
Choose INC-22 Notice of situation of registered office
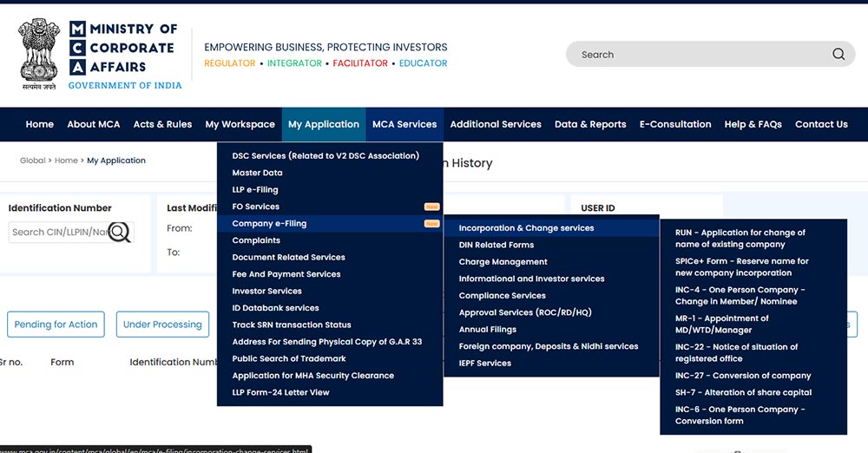tap(736, 352)
